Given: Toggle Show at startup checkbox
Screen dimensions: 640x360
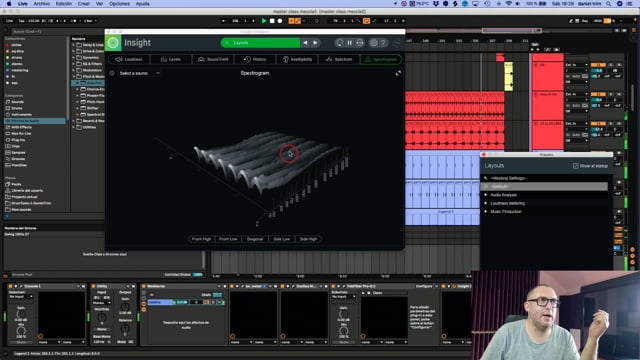Looking at the screenshot, I should [576, 166].
